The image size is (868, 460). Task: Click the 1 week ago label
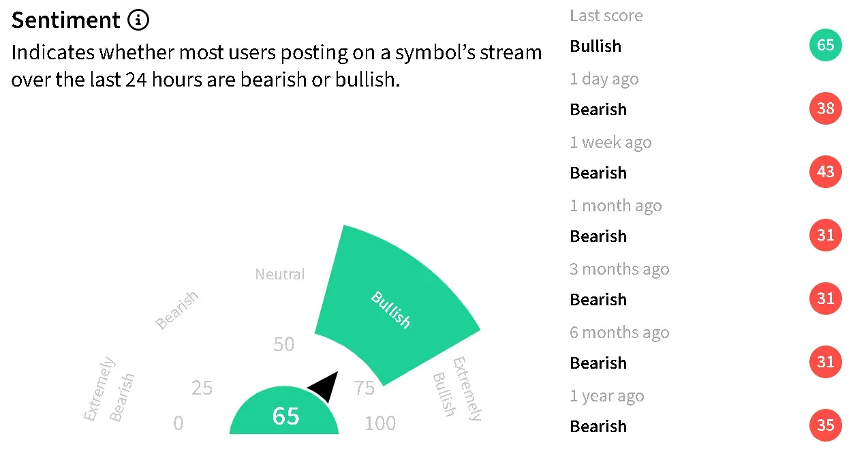(x=610, y=142)
